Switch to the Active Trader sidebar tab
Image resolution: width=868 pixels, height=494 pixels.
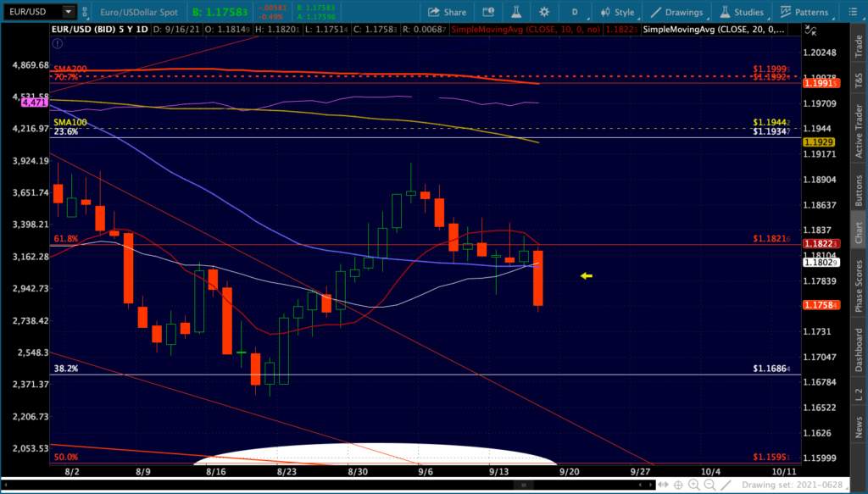click(859, 131)
